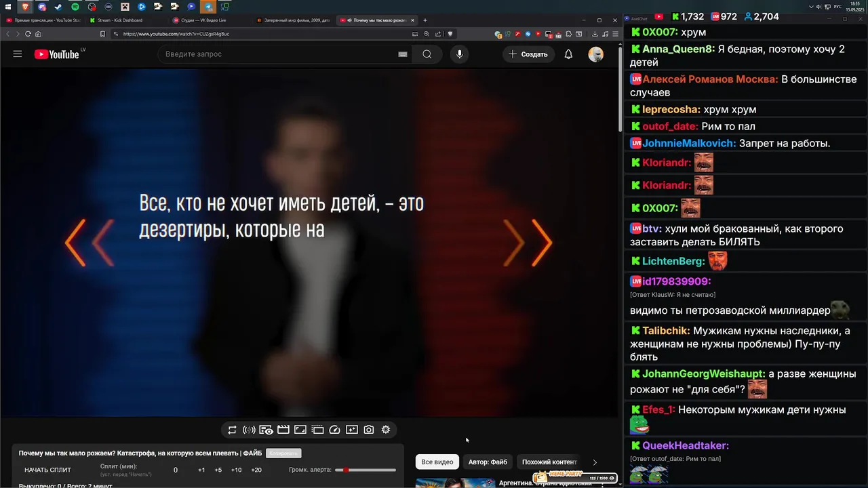Screen dimensions: 868x488
Task: Bookmark this page icon
Action: coord(102,34)
